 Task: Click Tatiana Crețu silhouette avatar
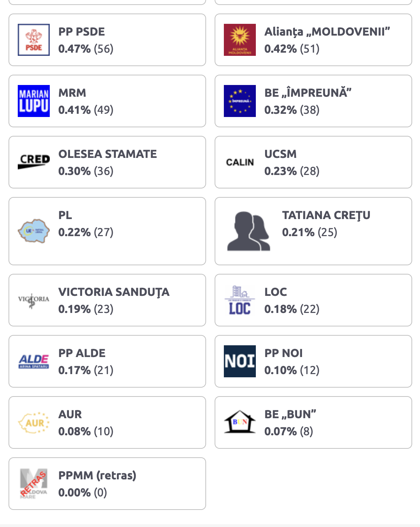tap(249, 231)
